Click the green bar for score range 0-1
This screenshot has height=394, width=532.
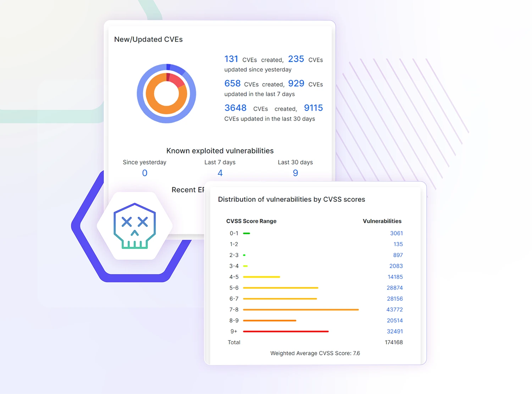point(246,233)
